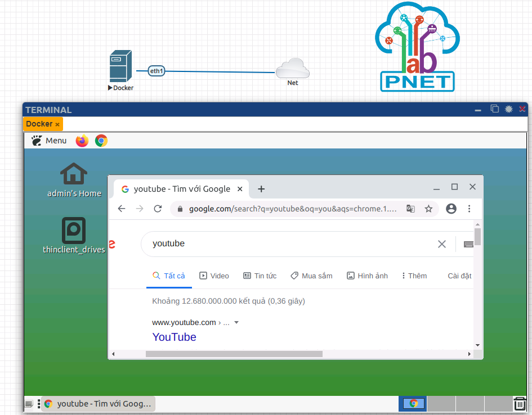Launch Chrome from the top panel
Screen dimensions: 532x415
point(101,141)
